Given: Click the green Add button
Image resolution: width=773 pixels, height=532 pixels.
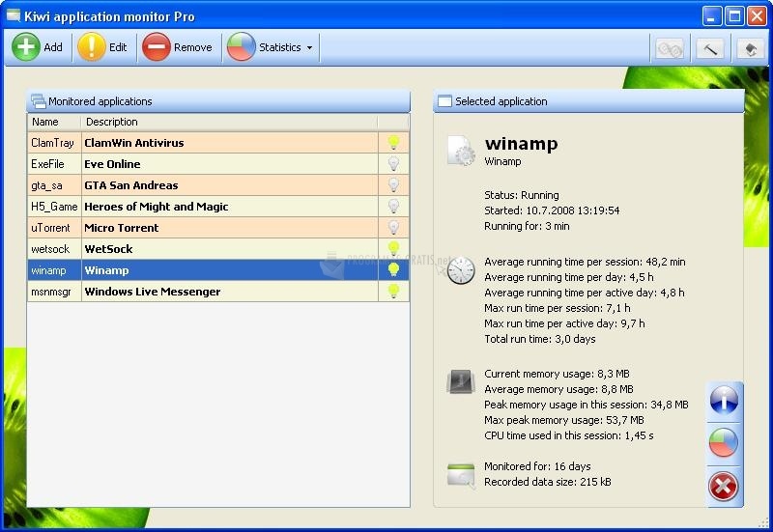Looking at the screenshot, I should 38,47.
